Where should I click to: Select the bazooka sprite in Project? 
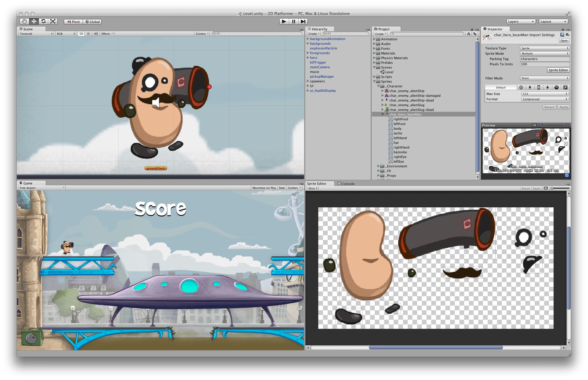[400, 152]
